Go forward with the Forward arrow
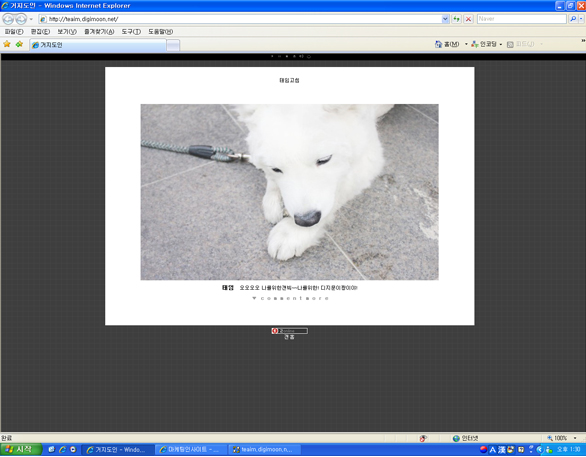 click(x=21, y=19)
